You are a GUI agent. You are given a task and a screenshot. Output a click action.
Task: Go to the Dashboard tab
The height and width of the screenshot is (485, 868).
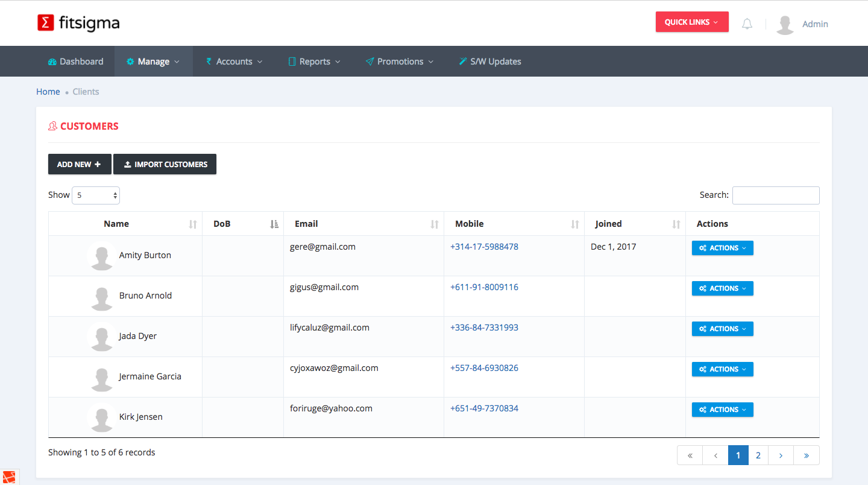75,62
